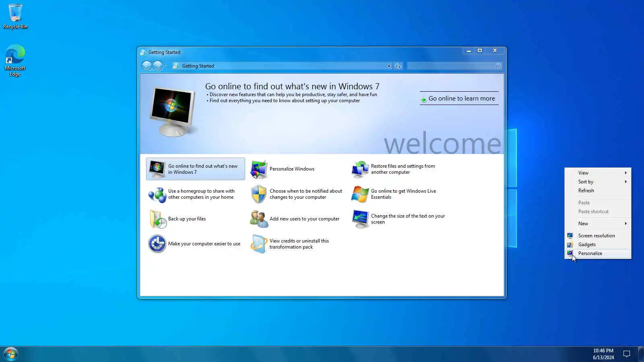Click the Back up your files icon
Viewport: 644px width, 362px height.
[157, 220]
